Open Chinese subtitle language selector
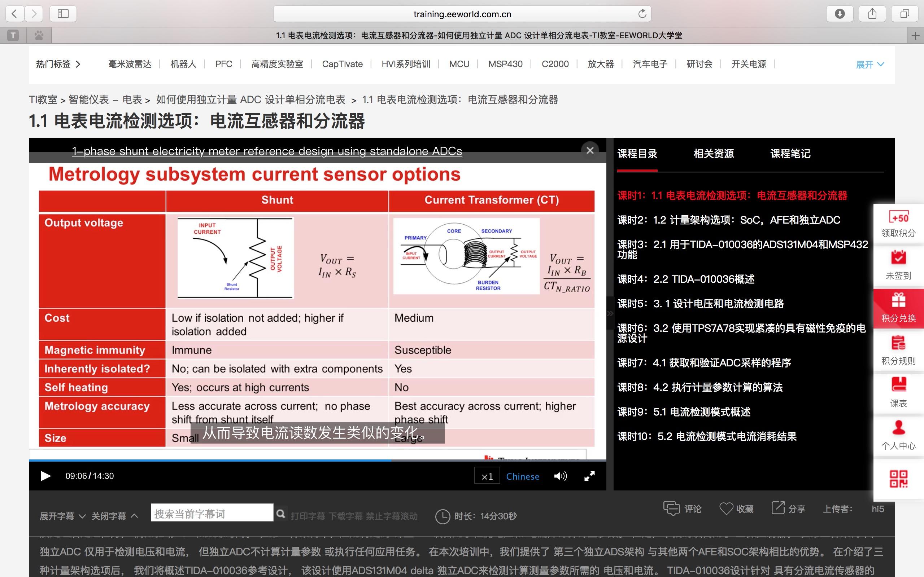 click(522, 476)
